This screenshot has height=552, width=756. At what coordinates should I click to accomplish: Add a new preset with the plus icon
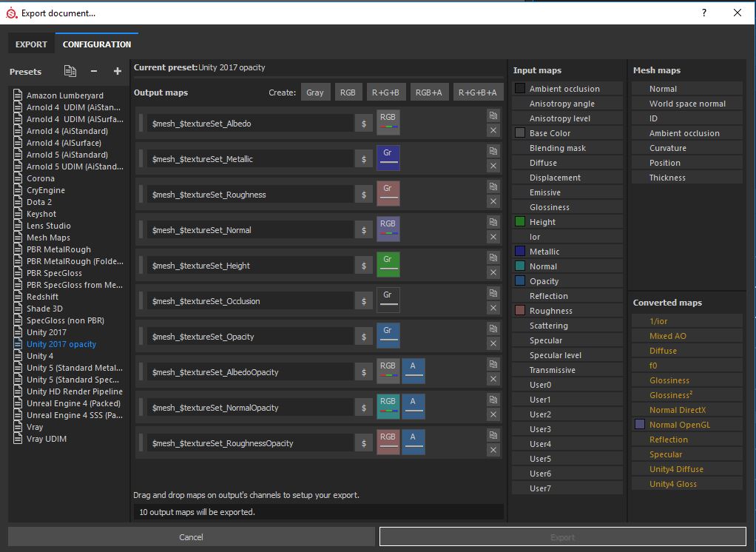[x=117, y=71]
